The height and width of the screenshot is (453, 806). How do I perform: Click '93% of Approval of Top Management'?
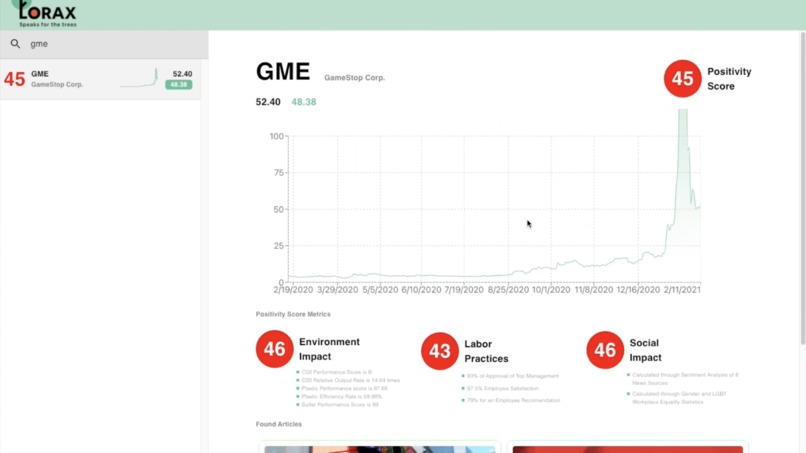(512, 376)
